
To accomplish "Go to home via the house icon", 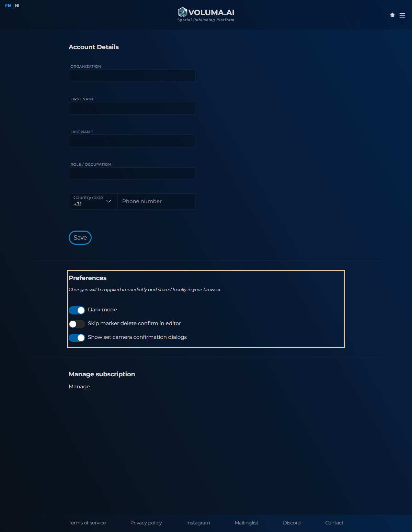I will point(392,15).
